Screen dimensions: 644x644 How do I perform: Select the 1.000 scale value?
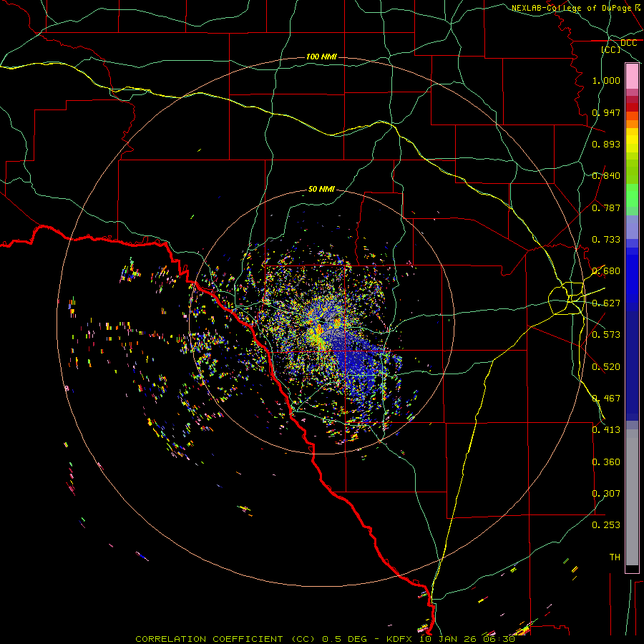tap(606, 80)
